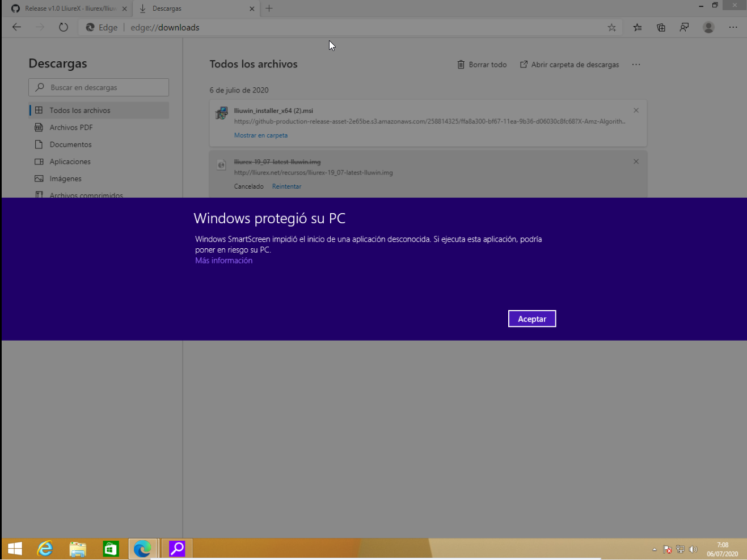Click the feedback icon in the Edge toolbar
The image size is (747, 560).
[x=684, y=27]
